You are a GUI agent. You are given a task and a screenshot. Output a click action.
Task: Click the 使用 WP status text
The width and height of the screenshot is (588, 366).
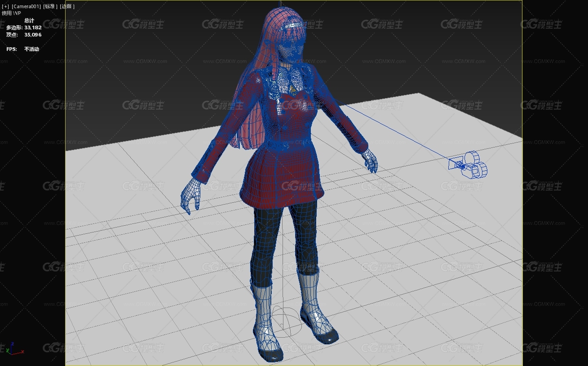click(11, 13)
